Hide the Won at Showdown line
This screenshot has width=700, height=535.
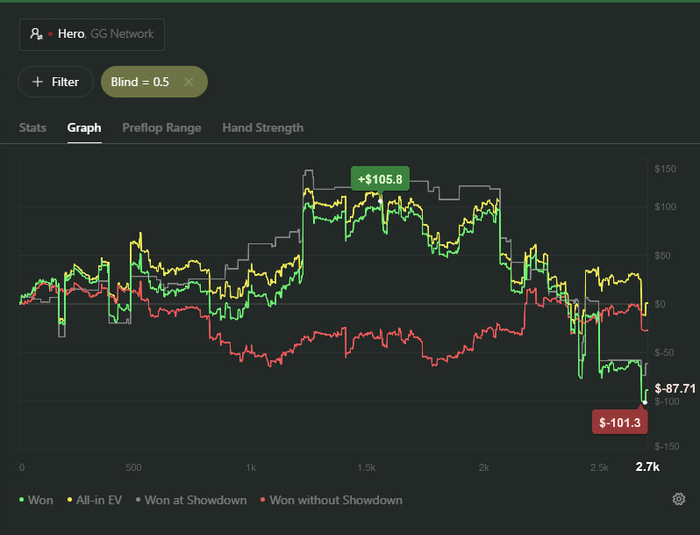[x=195, y=500]
